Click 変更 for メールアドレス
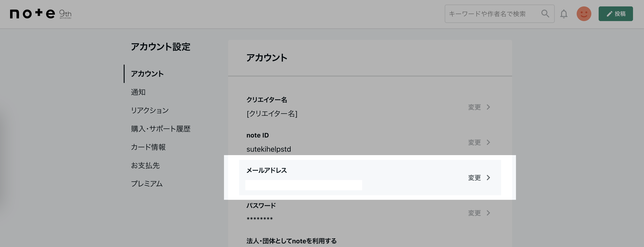The width and height of the screenshot is (644, 247). (x=474, y=178)
